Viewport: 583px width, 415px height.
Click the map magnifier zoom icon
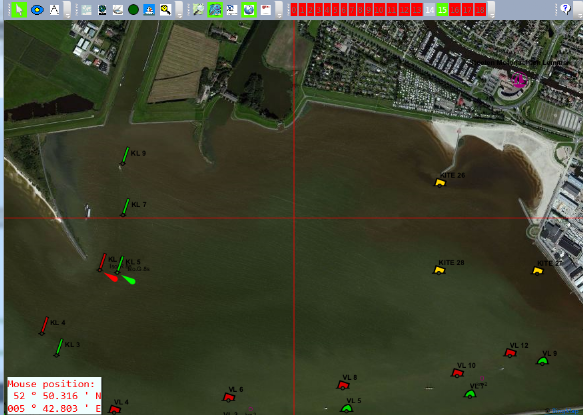198,10
